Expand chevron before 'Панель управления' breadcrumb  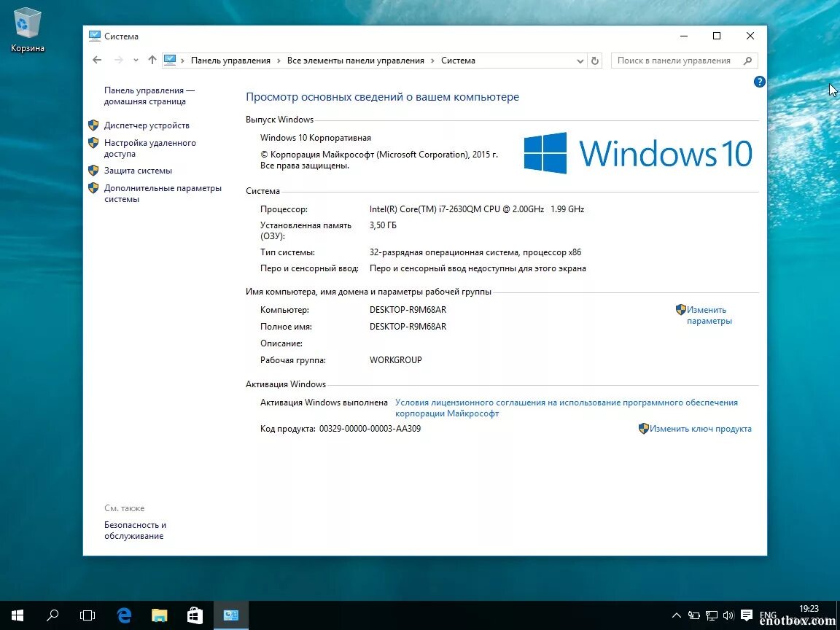click(x=183, y=61)
